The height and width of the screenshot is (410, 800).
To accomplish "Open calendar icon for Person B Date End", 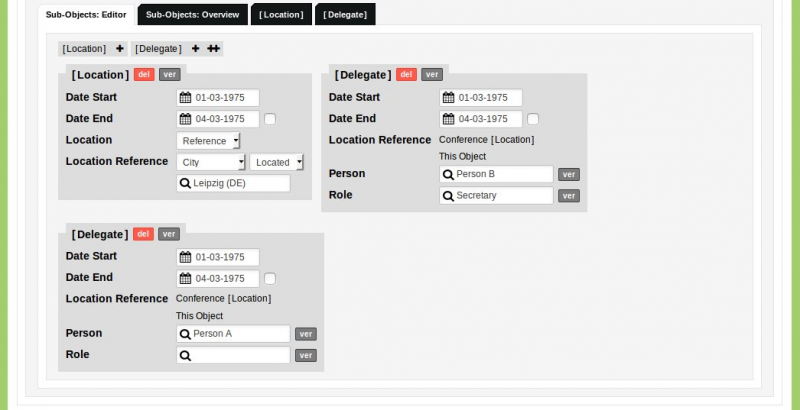I will click(x=448, y=119).
